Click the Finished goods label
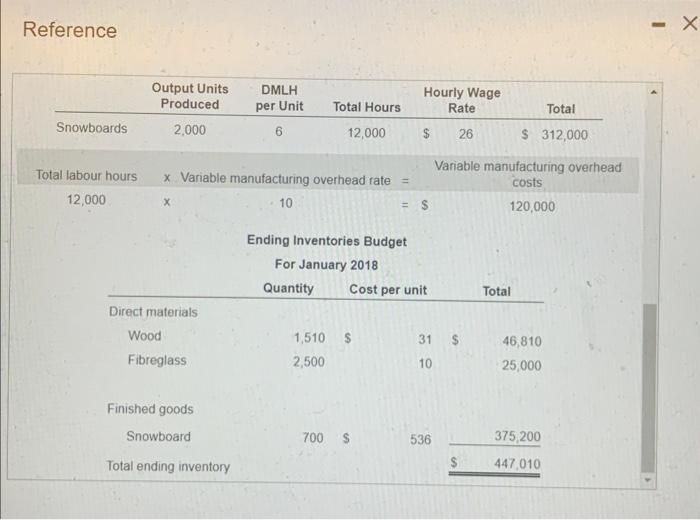The width and height of the screenshot is (700, 520). point(150,409)
